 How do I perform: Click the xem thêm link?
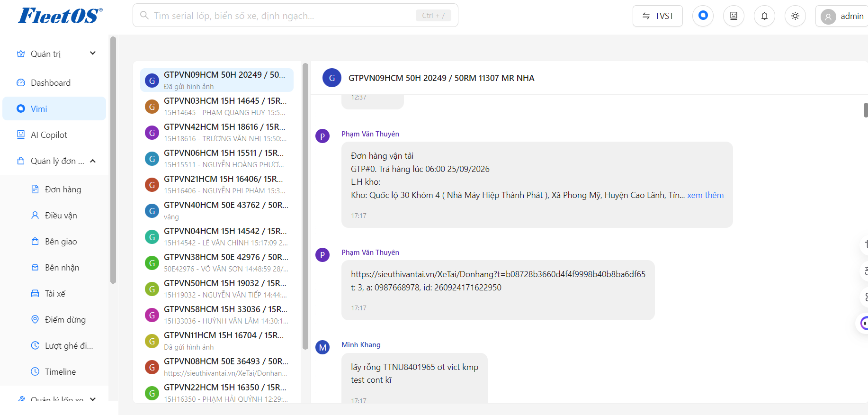[x=706, y=195]
